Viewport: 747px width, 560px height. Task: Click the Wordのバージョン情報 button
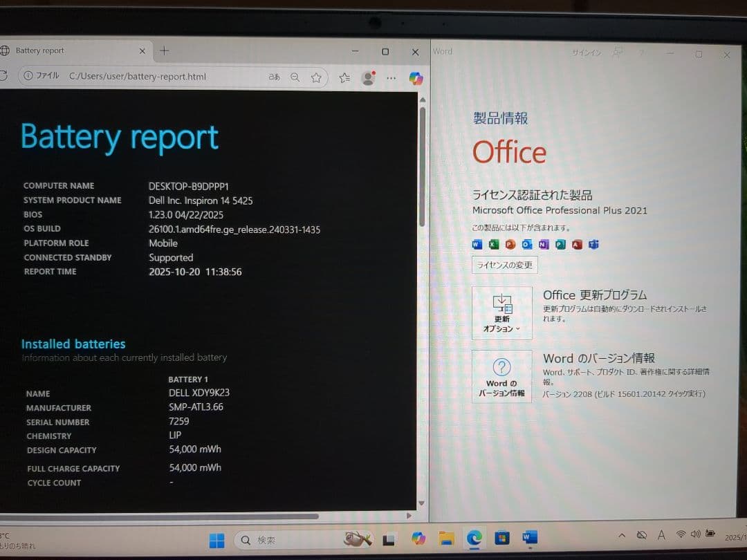[x=501, y=377]
